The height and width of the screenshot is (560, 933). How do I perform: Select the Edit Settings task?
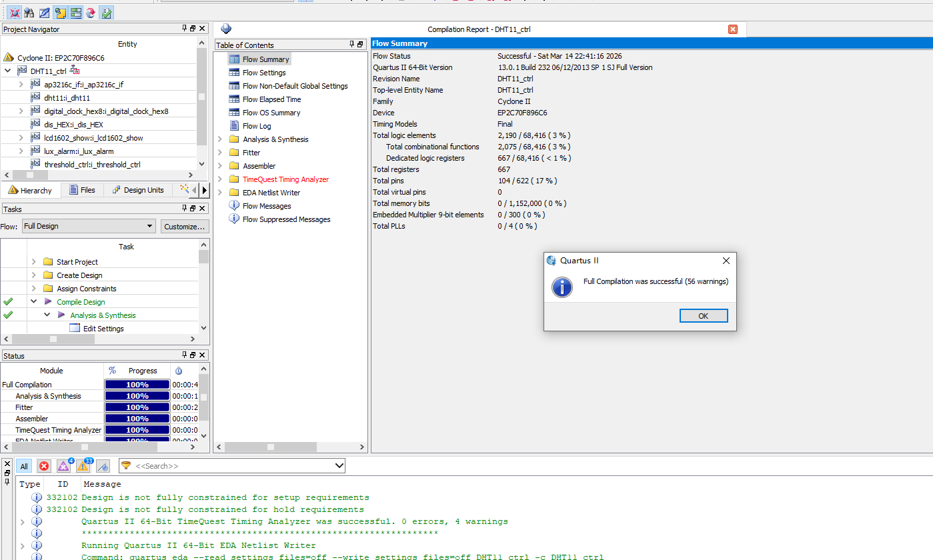(x=103, y=329)
